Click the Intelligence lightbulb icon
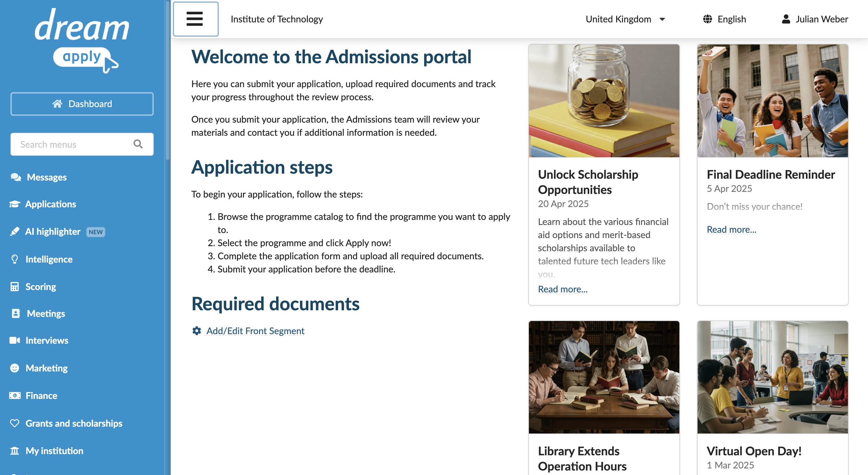Screen dimensions: 868x475 [x=15, y=259]
